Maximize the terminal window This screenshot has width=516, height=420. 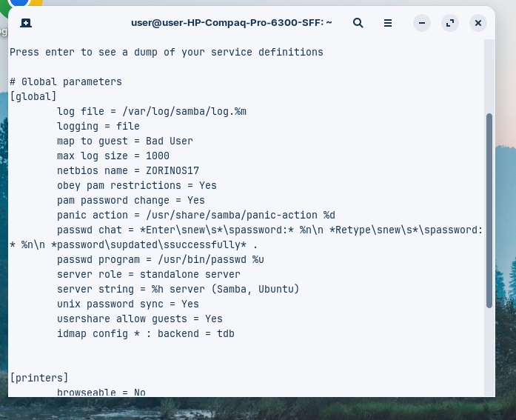pyautogui.click(x=450, y=23)
